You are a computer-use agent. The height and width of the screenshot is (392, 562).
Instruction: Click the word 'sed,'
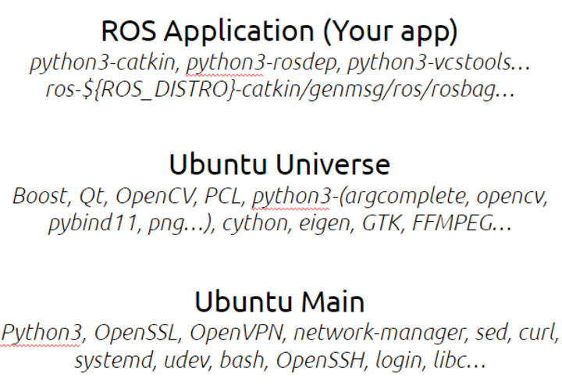click(493, 333)
